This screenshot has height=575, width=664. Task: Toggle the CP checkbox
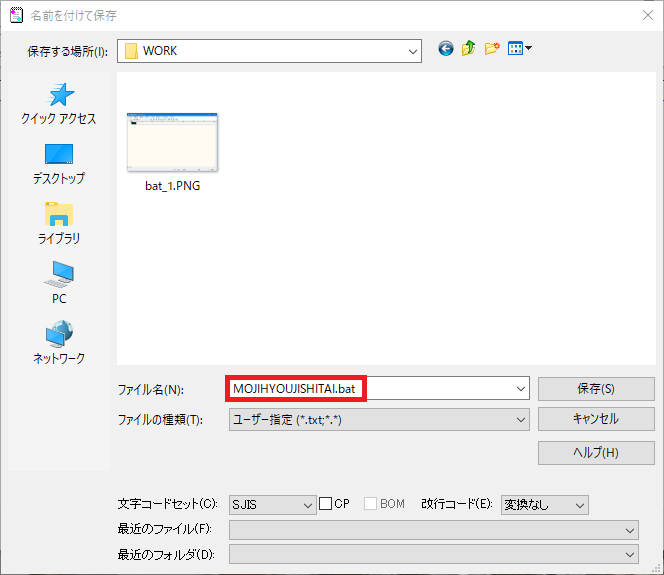coord(325,503)
